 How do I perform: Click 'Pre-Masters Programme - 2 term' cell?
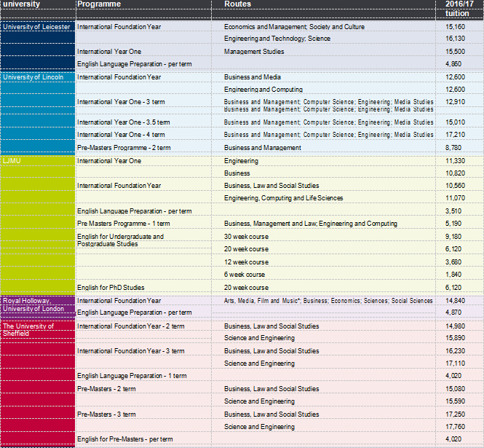click(124, 148)
